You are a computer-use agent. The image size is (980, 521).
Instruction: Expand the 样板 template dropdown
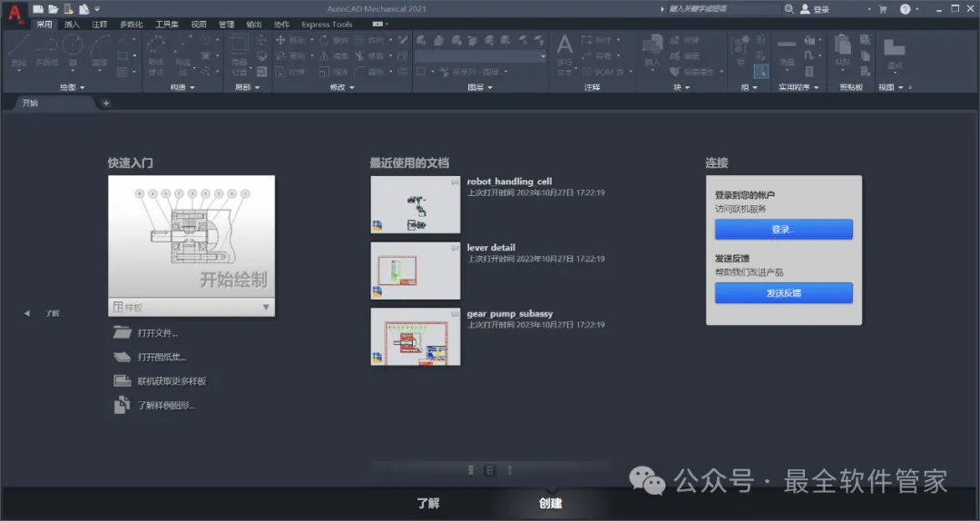(x=266, y=307)
